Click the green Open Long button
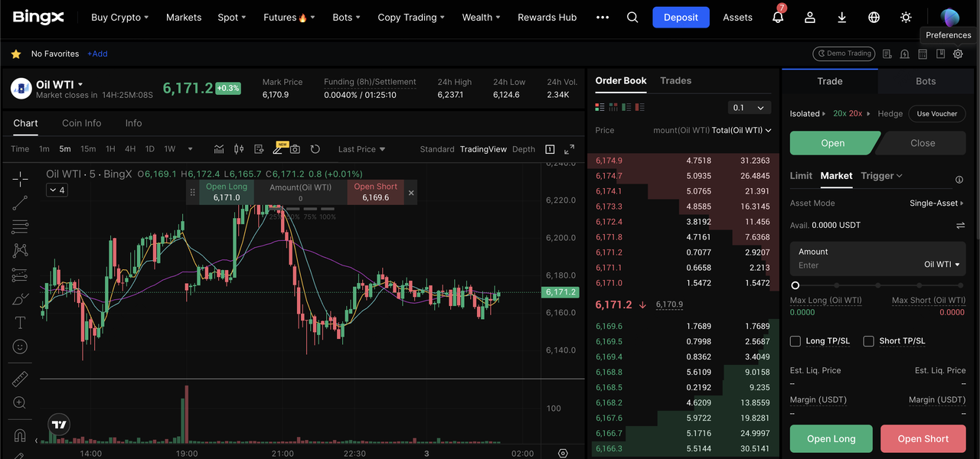The width and height of the screenshot is (980, 459). click(x=831, y=438)
